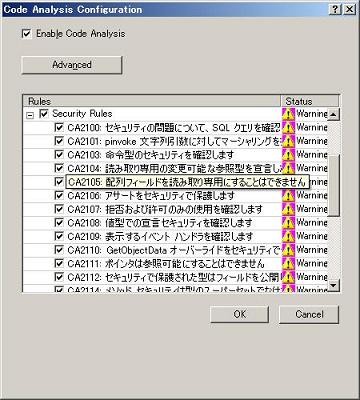Click the warning icon for Security Rules
This screenshot has width=360, height=400.
(x=288, y=114)
